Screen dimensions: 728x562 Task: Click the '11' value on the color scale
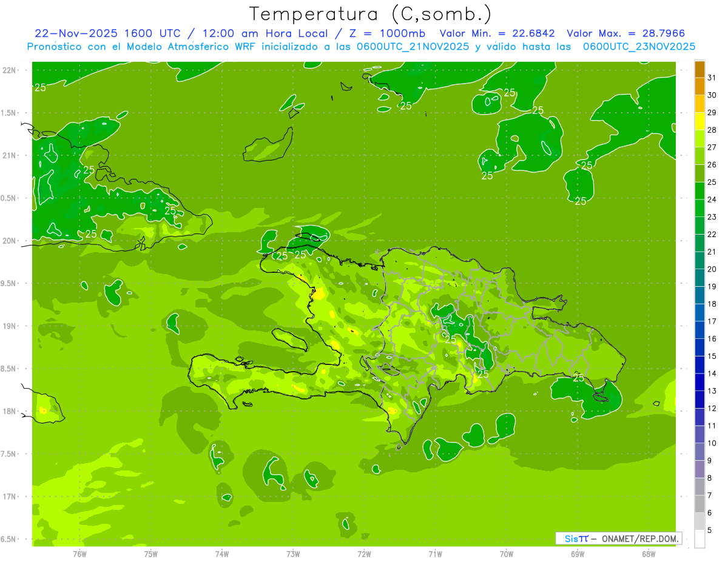point(712,426)
